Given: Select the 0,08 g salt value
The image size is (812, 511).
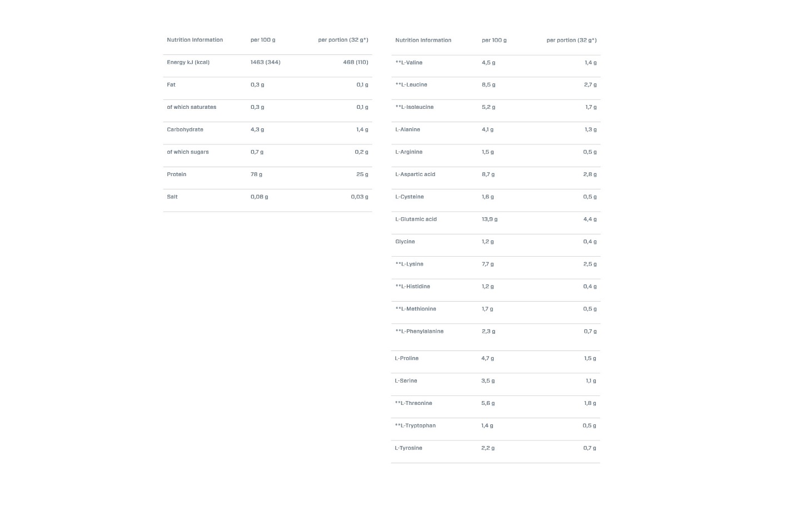Looking at the screenshot, I should coord(259,197).
